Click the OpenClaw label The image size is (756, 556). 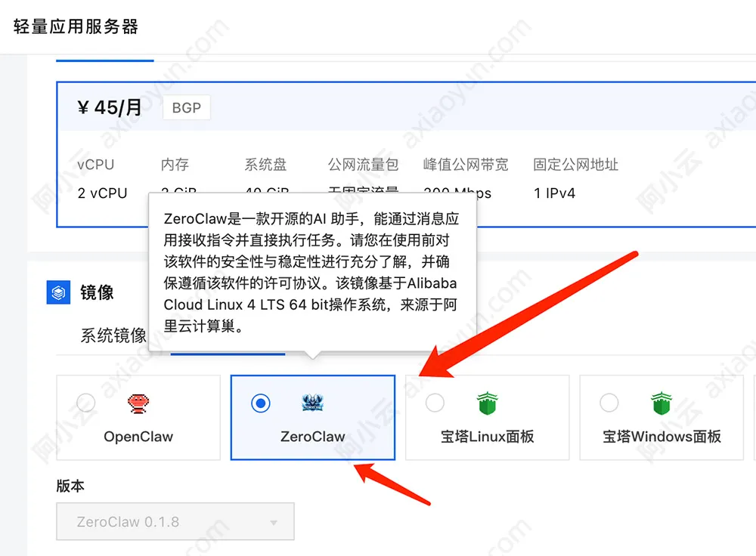pos(138,437)
